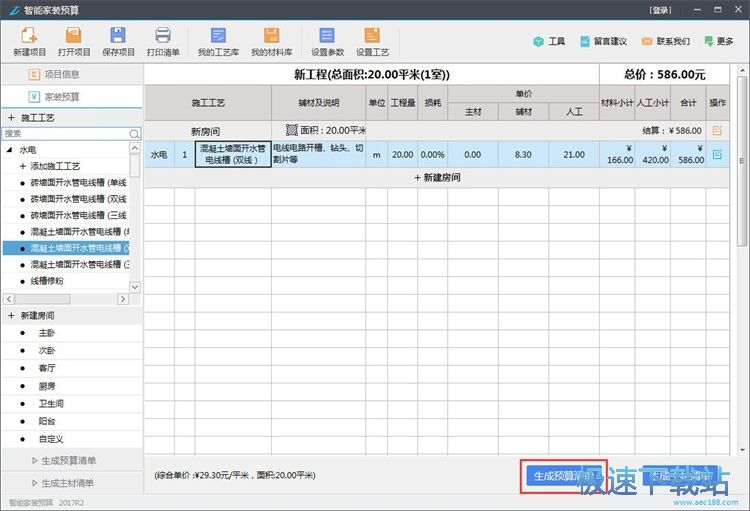Open 我的材料库 library
The width and height of the screenshot is (750, 511).
(271, 41)
